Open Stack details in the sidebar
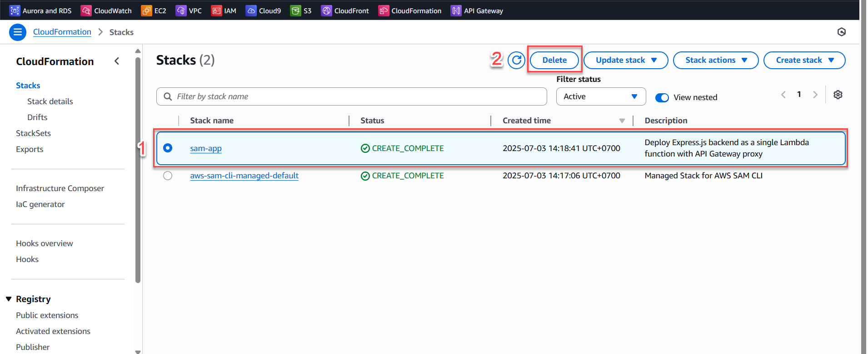This screenshot has height=354, width=868. click(50, 101)
